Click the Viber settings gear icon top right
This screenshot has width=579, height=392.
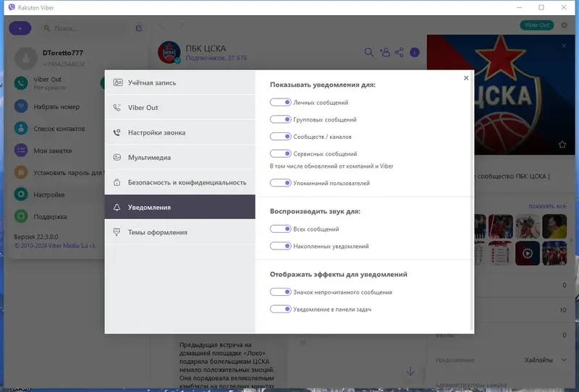coord(564,25)
